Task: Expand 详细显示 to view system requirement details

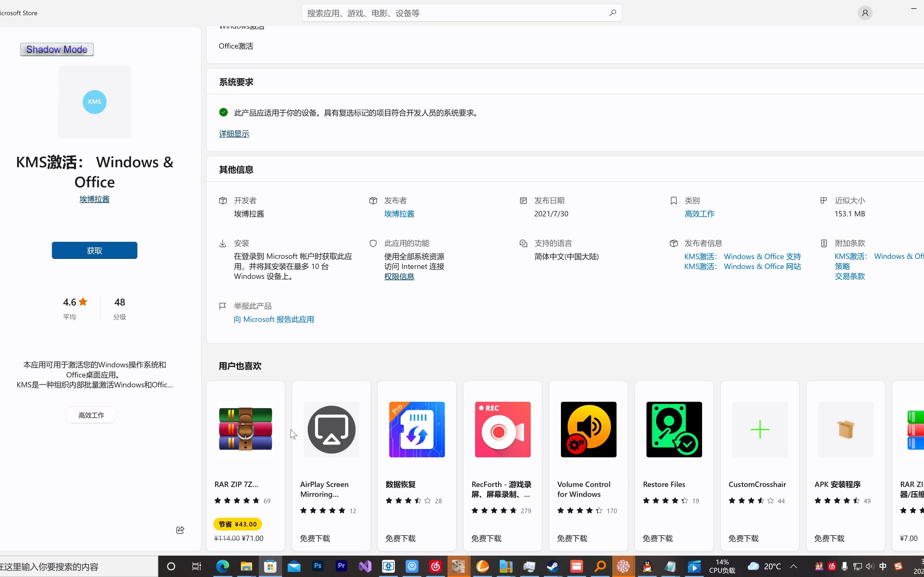Action: pyautogui.click(x=234, y=134)
